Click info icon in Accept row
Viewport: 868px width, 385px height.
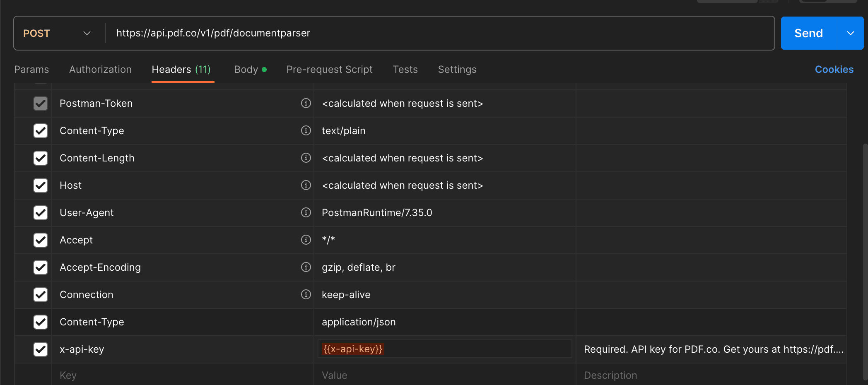click(306, 240)
